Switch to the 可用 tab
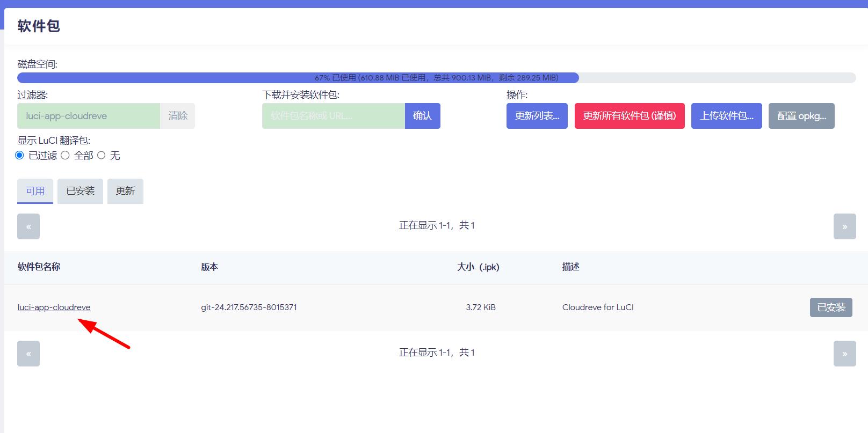Screen dimensions: 868x433 tap(35, 191)
